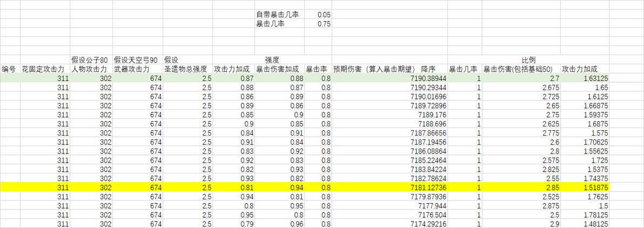Screen dimensions: 644x228
Task: Select the expected damage cell 7190.38944
Action: (x=390, y=78)
